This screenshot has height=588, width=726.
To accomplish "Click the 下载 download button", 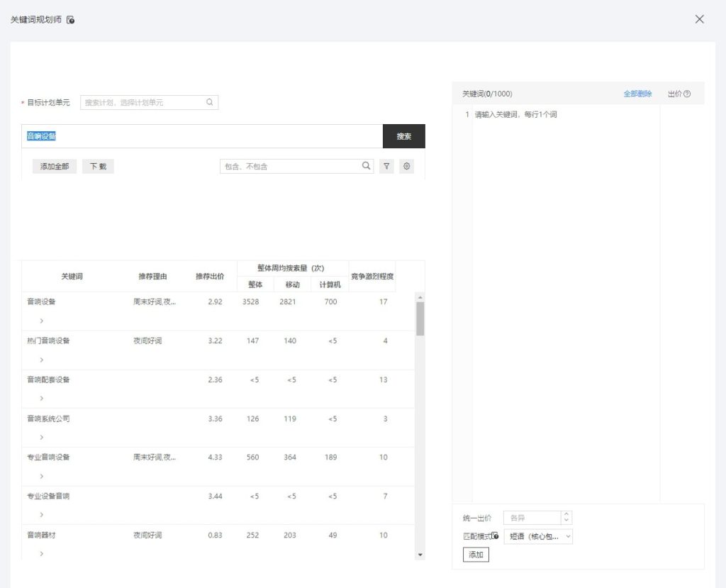I will click(x=98, y=165).
